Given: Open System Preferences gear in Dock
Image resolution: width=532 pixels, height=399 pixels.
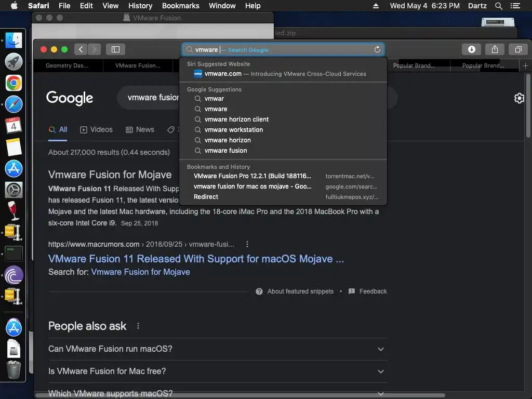Looking at the screenshot, I should [x=14, y=190].
